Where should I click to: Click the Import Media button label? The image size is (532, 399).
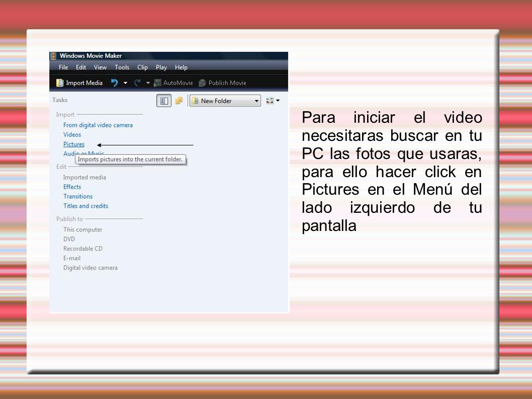[x=84, y=83]
